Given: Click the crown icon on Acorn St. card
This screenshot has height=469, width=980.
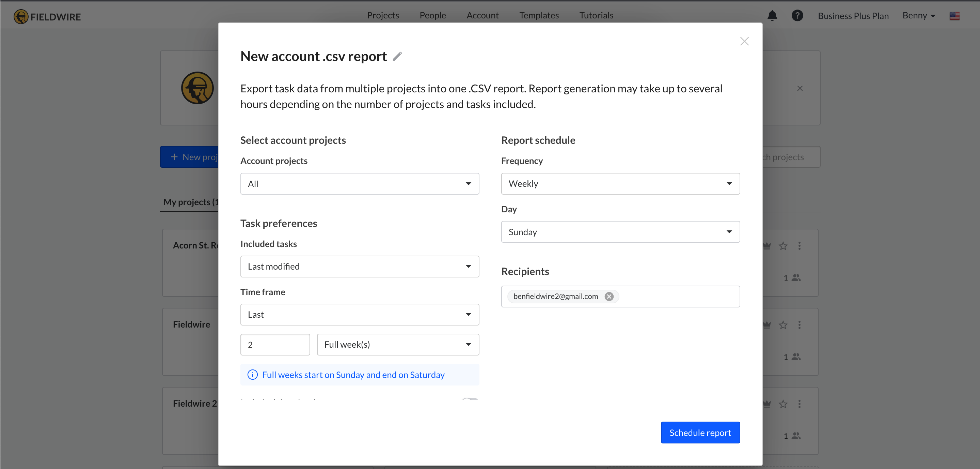Looking at the screenshot, I should click(x=767, y=246).
